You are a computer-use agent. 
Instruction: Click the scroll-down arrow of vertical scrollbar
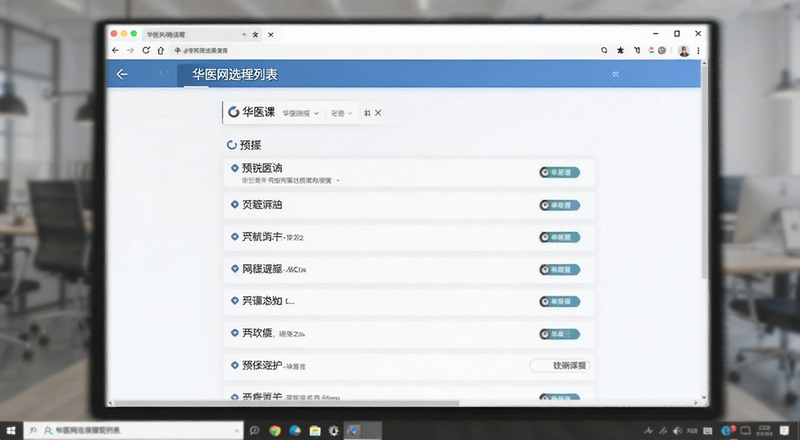tap(704, 397)
